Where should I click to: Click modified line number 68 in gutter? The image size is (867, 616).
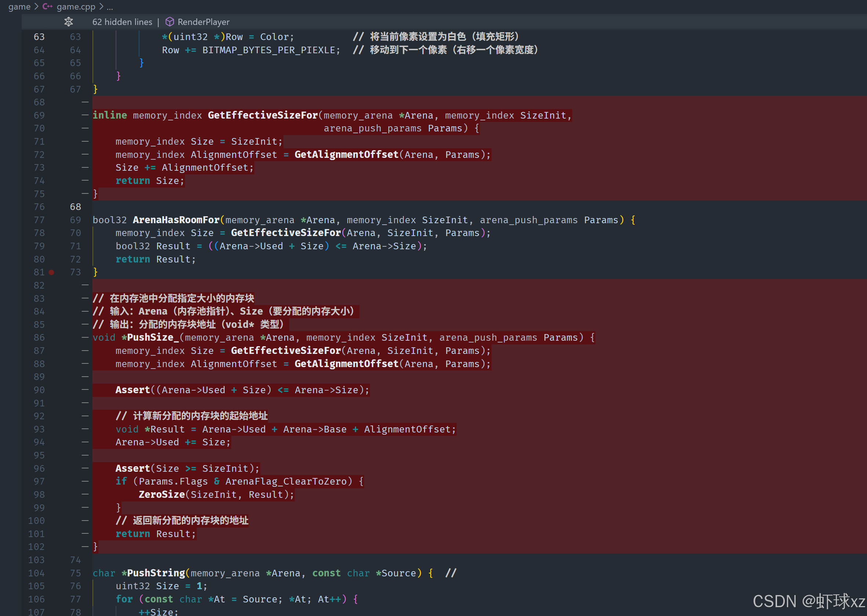(x=76, y=207)
